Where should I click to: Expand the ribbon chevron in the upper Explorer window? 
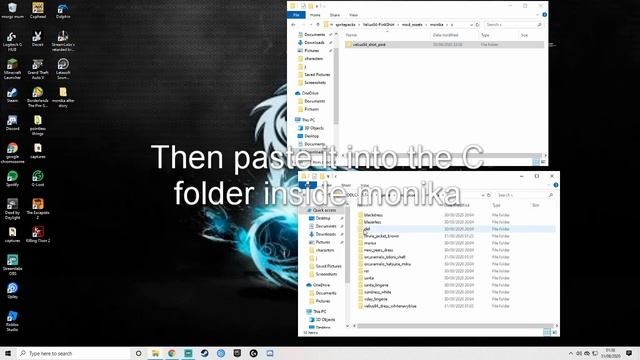[x=537, y=15]
